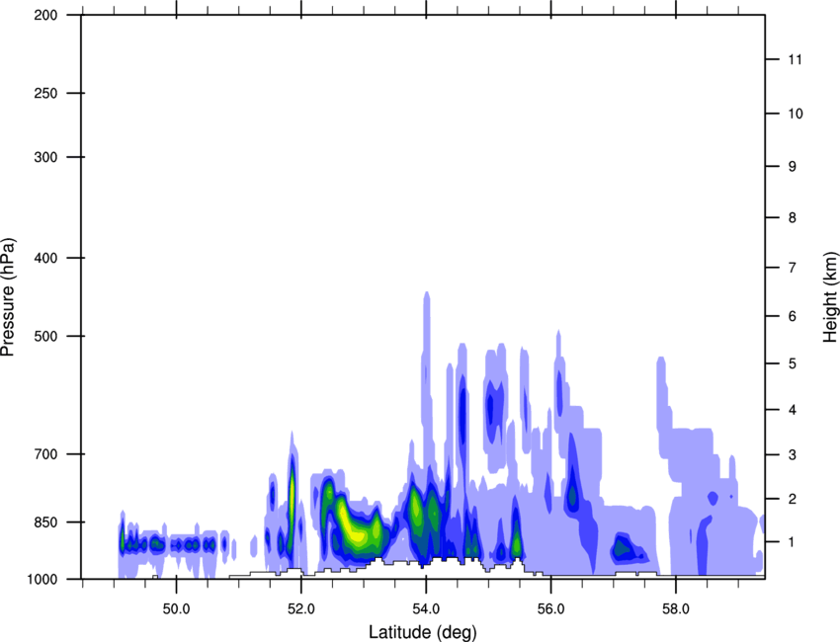Click the 3 km height label
This screenshot has height=642, width=840.
point(793,455)
